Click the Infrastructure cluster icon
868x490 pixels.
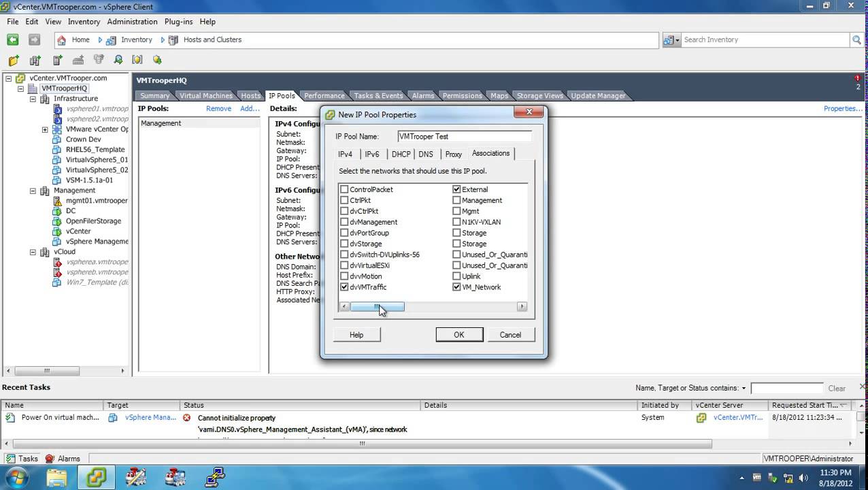[45, 99]
